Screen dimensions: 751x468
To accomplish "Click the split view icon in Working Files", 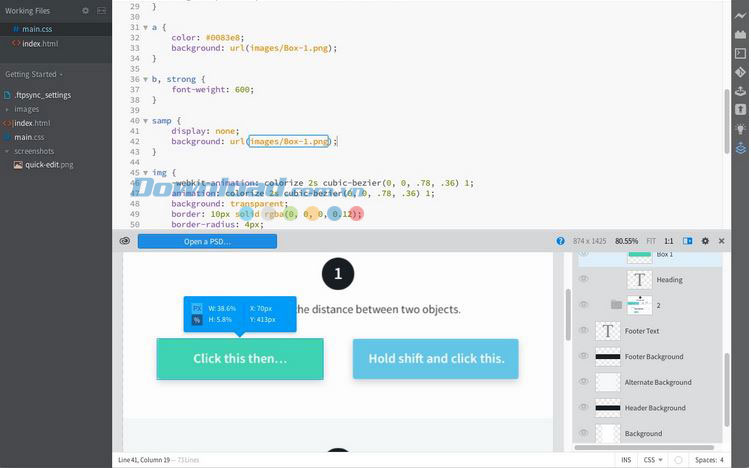I will point(99,11).
